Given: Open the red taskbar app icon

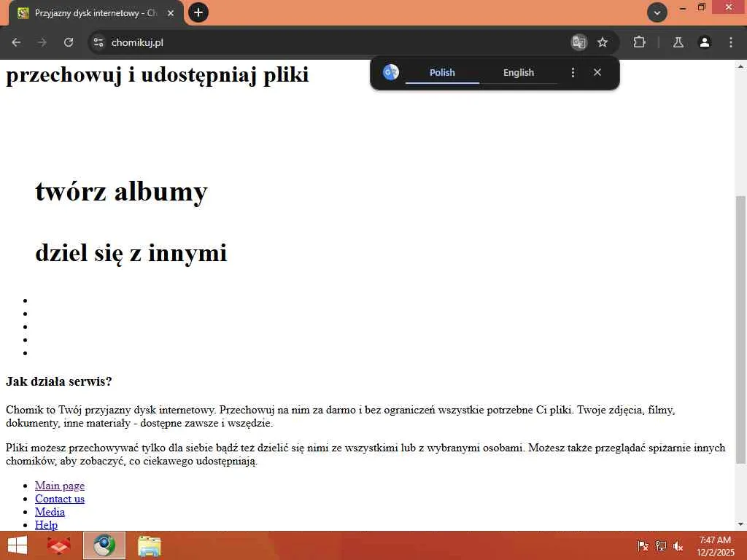Looking at the screenshot, I should point(58,545).
